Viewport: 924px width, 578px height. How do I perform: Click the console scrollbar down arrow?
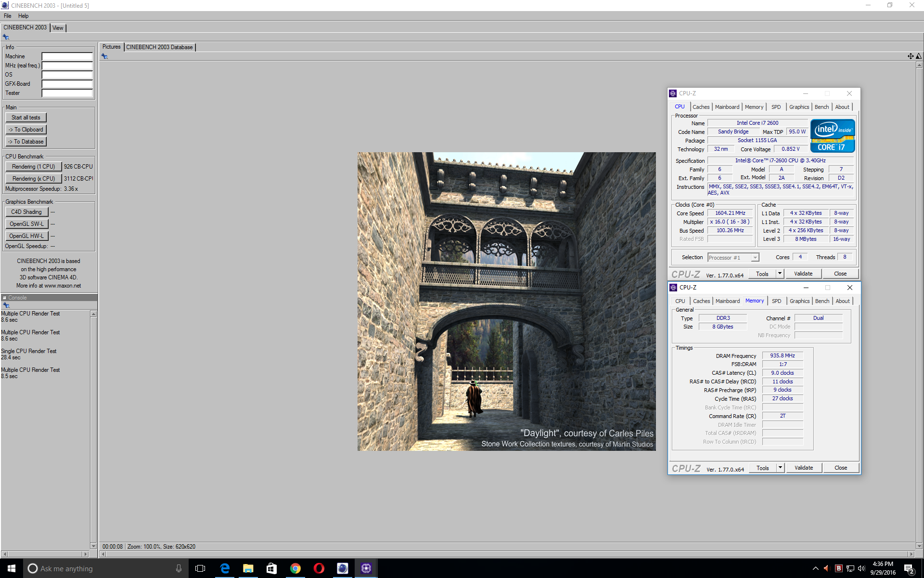93,546
